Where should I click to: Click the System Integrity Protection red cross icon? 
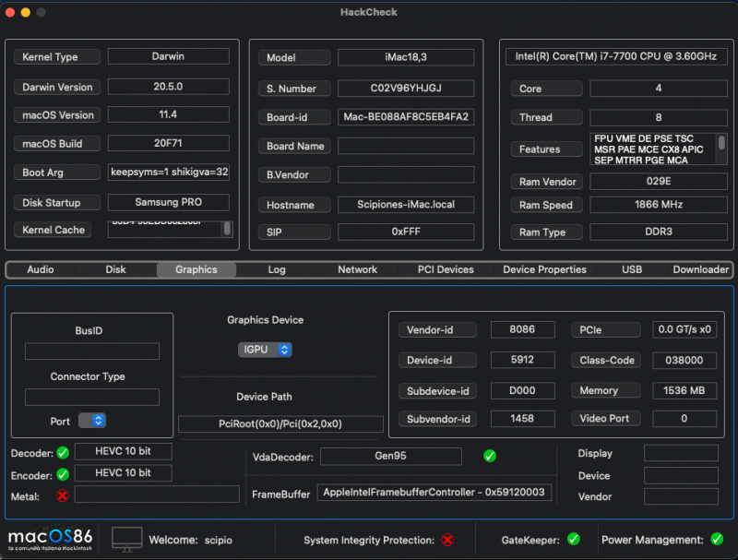click(x=447, y=540)
